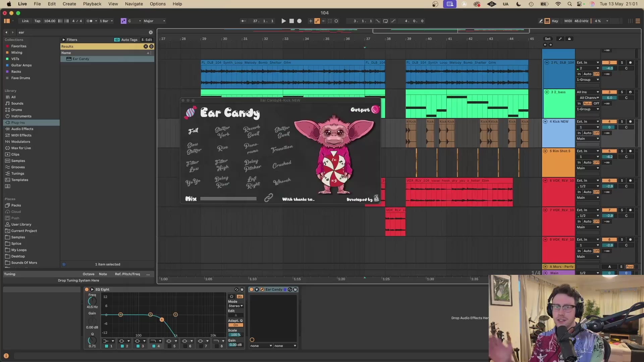This screenshot has width=644, height=362.
Task: Click the Ear Candy Mix slider
Action: pyautogui.click(x=228, y=199)
